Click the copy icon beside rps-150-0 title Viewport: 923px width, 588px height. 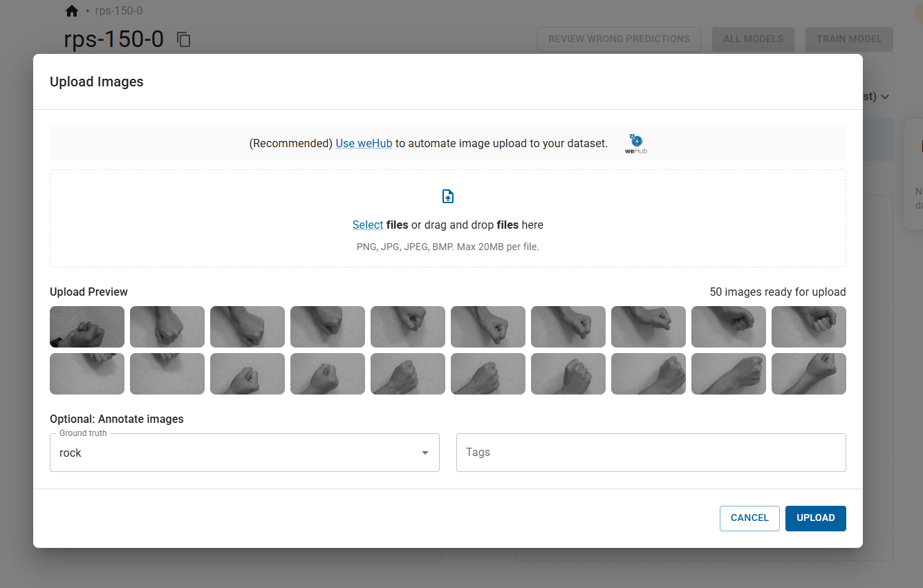click(183, 39)
